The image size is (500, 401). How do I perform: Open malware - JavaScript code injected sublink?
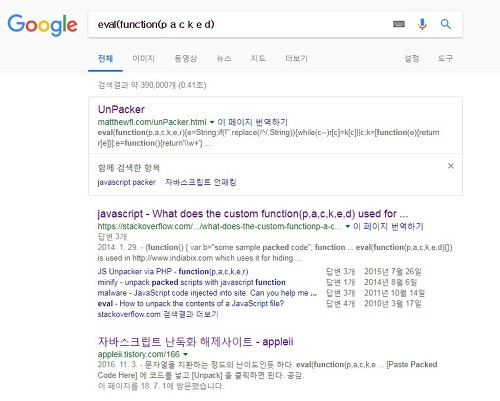pyautogui.click(x=207, y=293)
